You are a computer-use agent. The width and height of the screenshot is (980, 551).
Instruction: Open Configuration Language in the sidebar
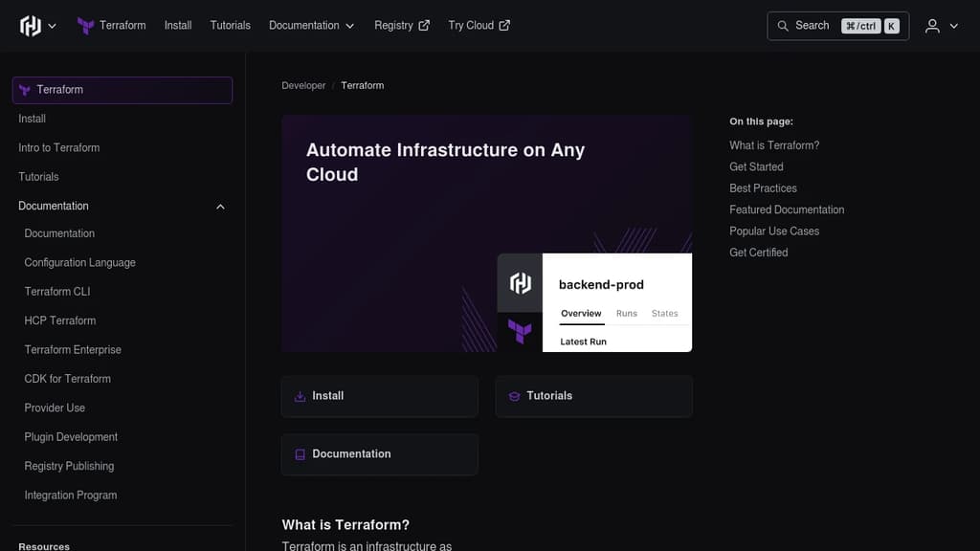click(80, 263)
